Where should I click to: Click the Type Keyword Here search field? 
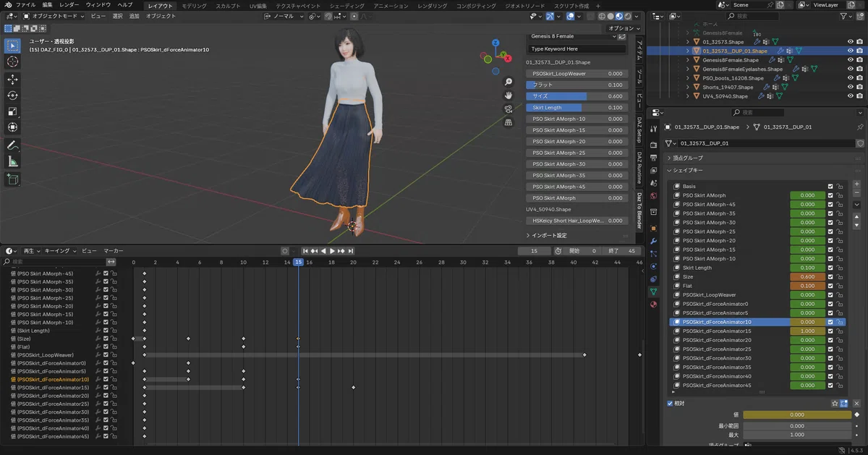(x=576, y=49)
